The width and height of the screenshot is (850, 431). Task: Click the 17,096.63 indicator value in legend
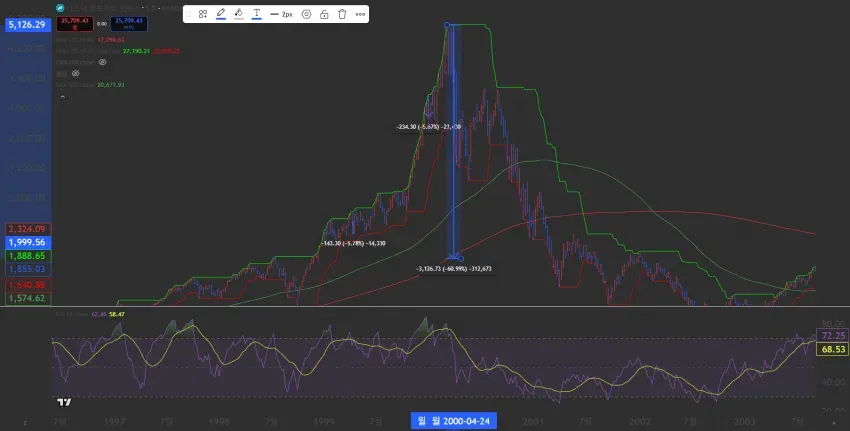tap(111, 40)
